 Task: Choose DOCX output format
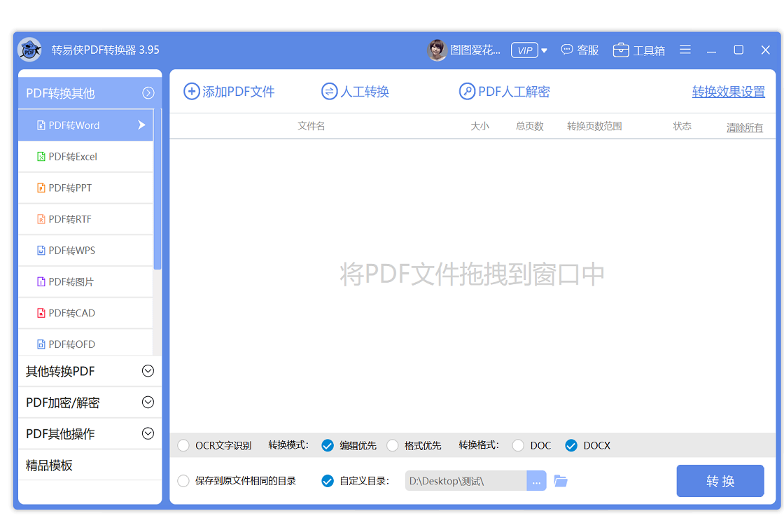tap(571, 445)
